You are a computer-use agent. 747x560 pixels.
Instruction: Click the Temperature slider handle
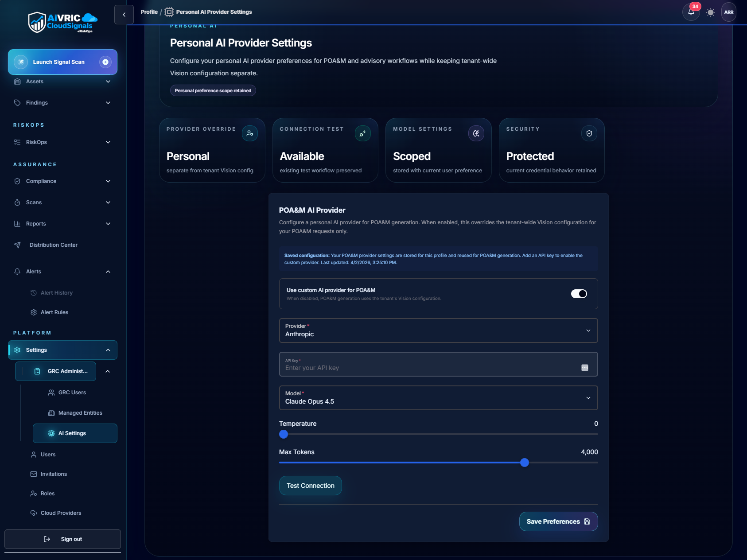[x=284, y=434]
